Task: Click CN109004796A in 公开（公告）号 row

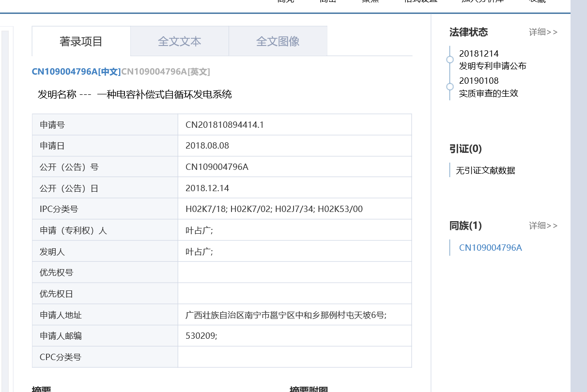Action: click(217, 167)
